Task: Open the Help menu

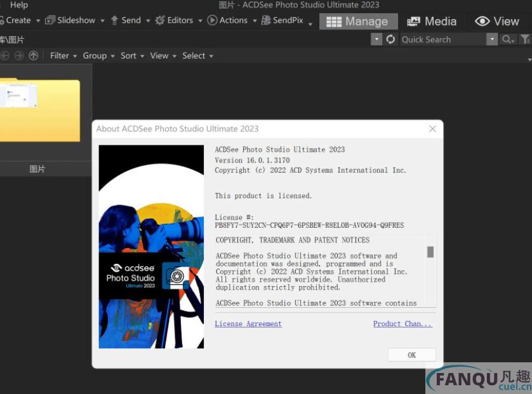Action: 18,4
